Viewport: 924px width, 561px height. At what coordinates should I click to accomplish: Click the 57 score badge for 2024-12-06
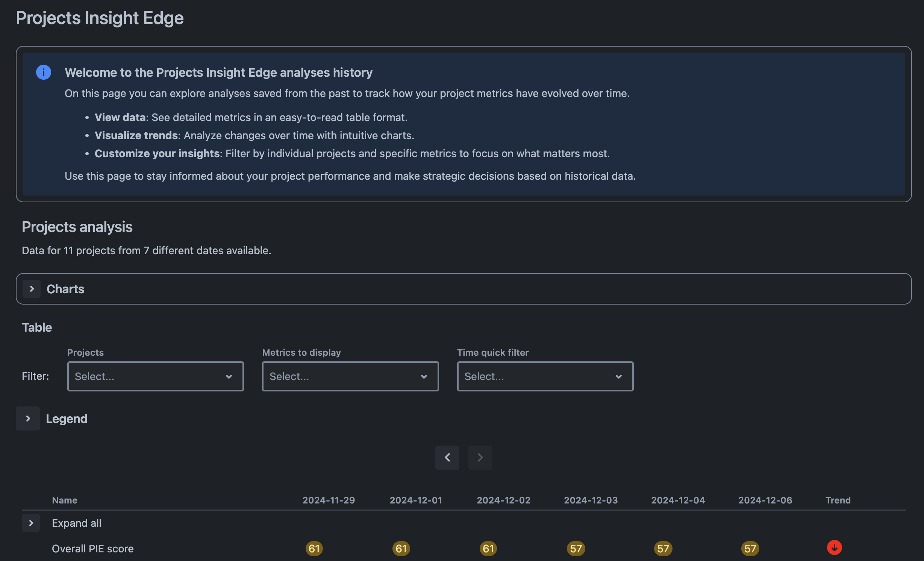(750, 549)
